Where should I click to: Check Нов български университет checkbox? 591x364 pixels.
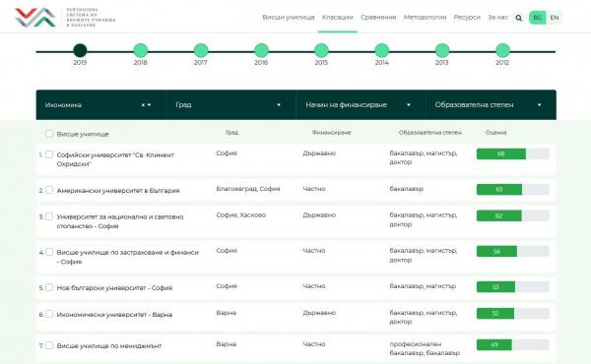49,287
